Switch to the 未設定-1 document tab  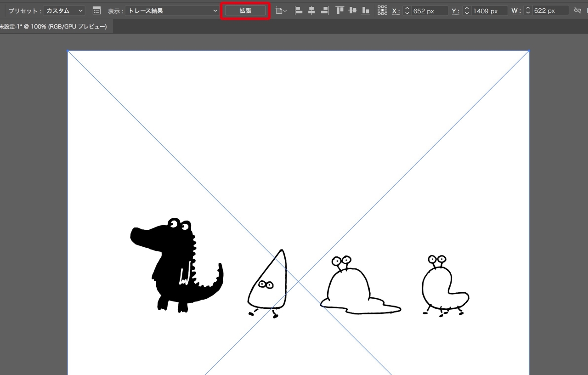tap(55, 26)
